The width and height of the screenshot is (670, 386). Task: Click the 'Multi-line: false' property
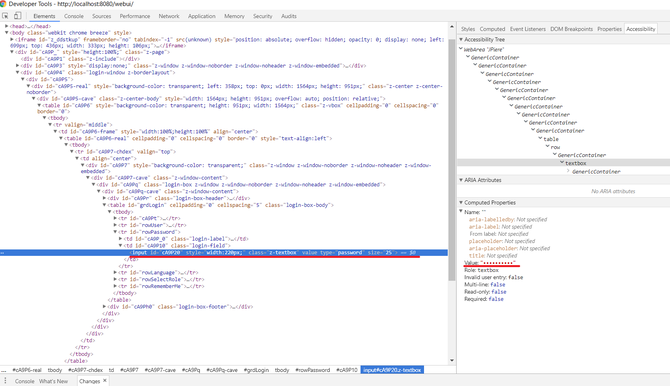pos(485,285)
